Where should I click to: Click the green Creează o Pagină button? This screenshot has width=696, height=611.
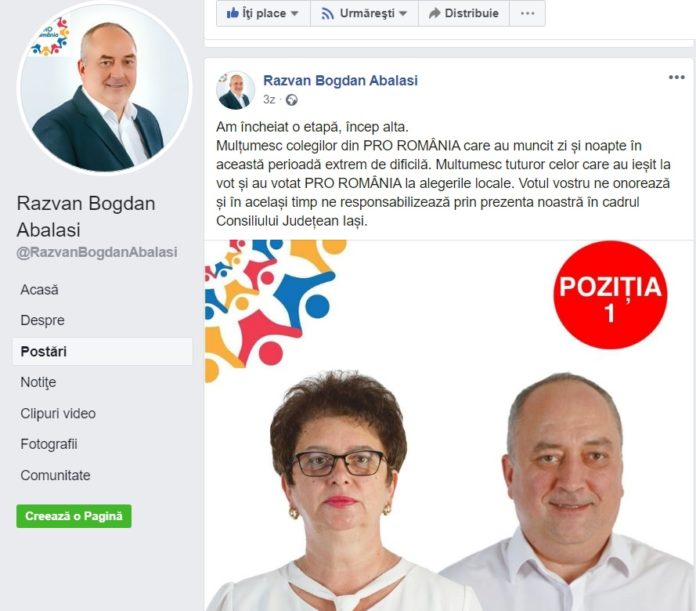click(x=74, y=516)
